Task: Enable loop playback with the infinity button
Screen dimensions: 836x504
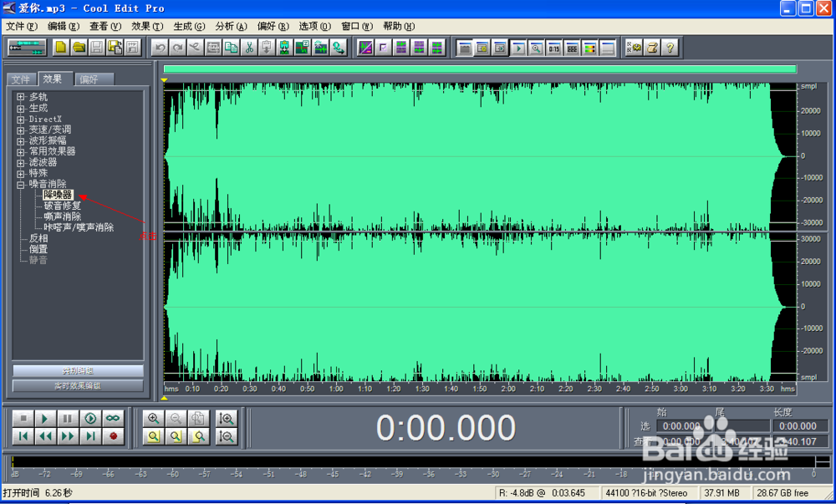Action: tap(113, 418)
